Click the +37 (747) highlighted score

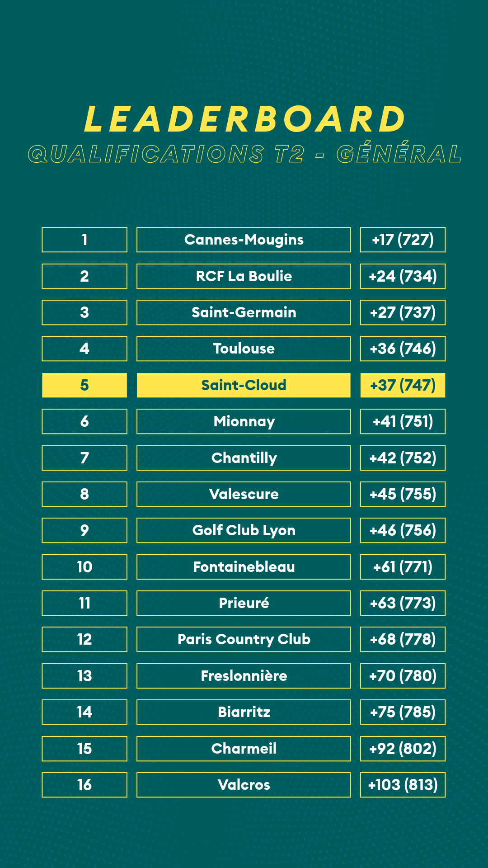(x=403, y=385)
